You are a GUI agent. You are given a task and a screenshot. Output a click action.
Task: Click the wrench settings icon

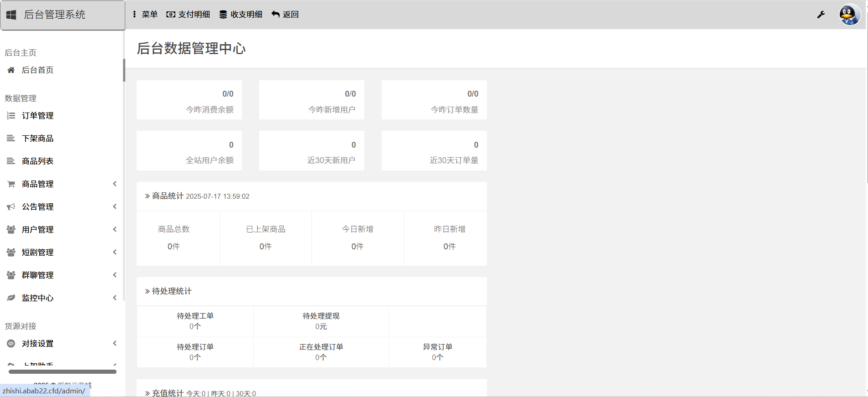point(821,15)
